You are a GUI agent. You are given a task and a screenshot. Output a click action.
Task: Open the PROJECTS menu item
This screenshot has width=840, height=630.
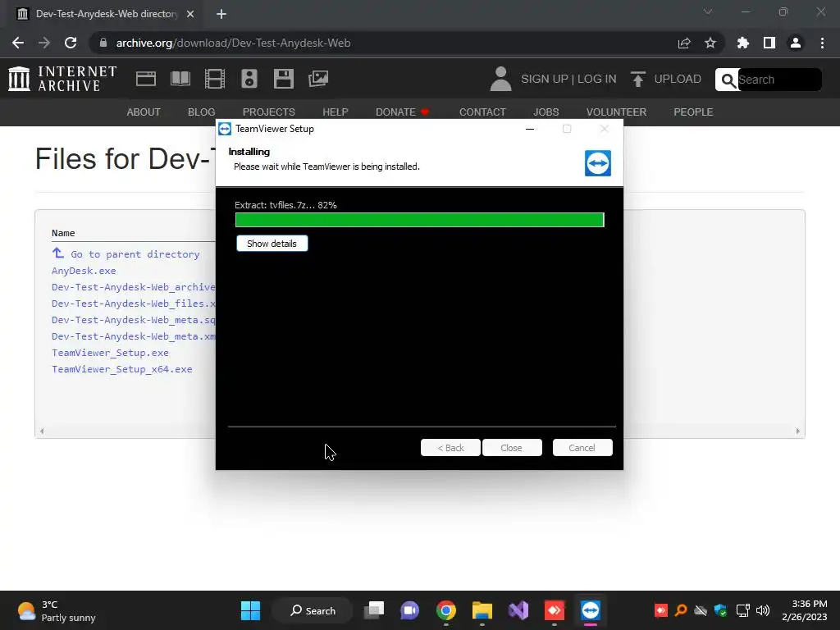tap(269, 112)
